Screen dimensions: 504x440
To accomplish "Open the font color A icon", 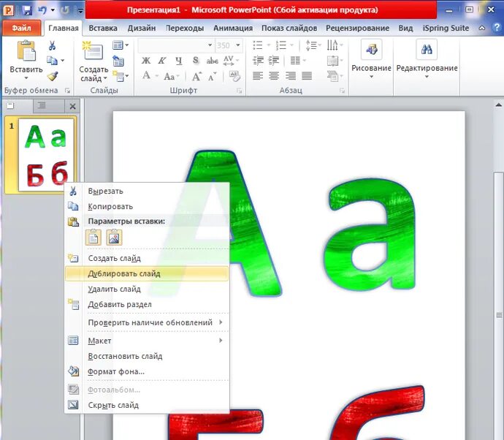I will point(146,76).
